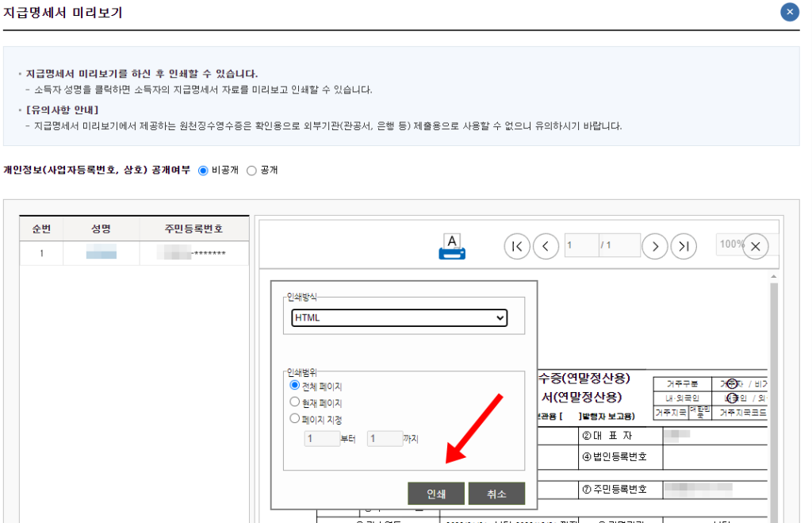Click the [유의사항 안내] heading

(62, 110)
